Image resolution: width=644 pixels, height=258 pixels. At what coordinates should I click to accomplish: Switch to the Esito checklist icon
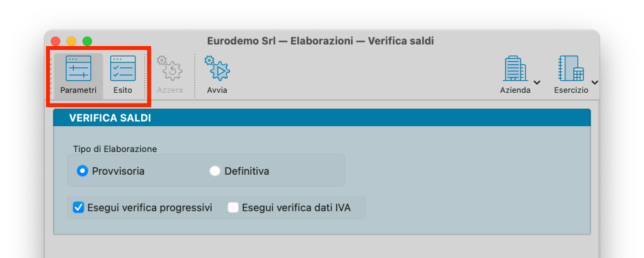click(x=123, y=68)
